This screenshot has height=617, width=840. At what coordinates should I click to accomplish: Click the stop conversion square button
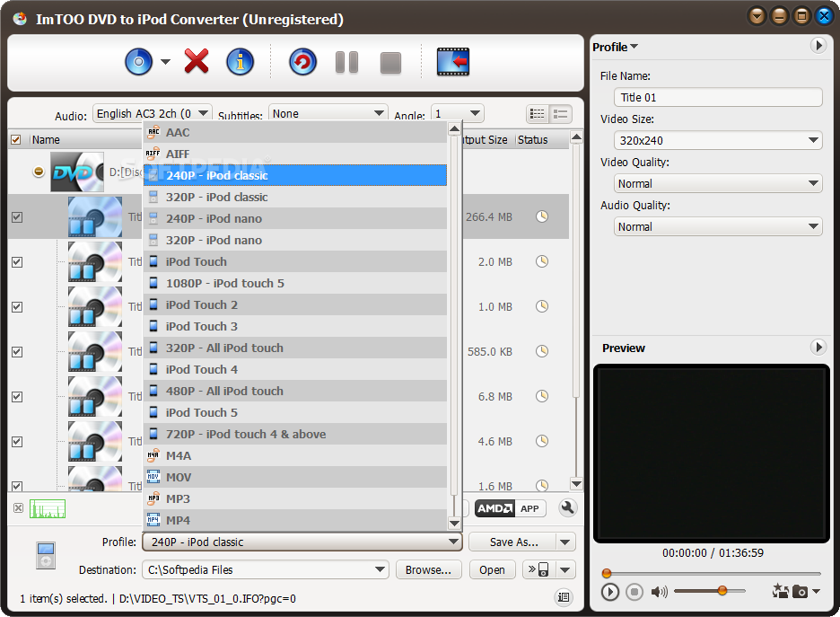[390, 63]
